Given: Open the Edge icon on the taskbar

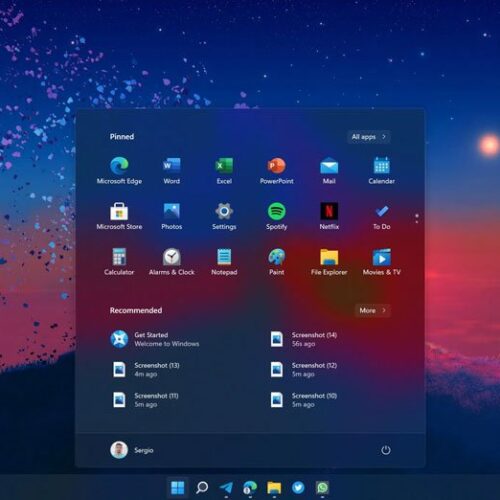Looking at the screenshot, I should [x=250, y=488].
